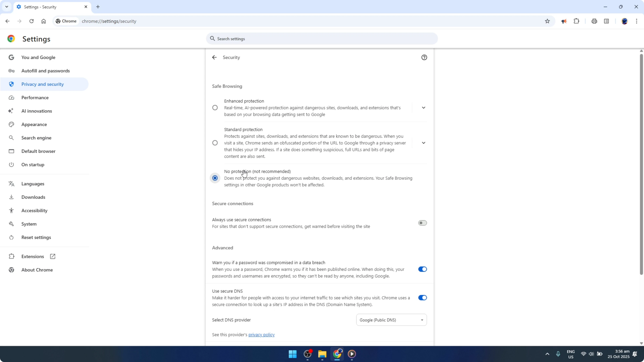Print the page using the printer icon
This screenshot has width=644, height=362.
[594, 21]
